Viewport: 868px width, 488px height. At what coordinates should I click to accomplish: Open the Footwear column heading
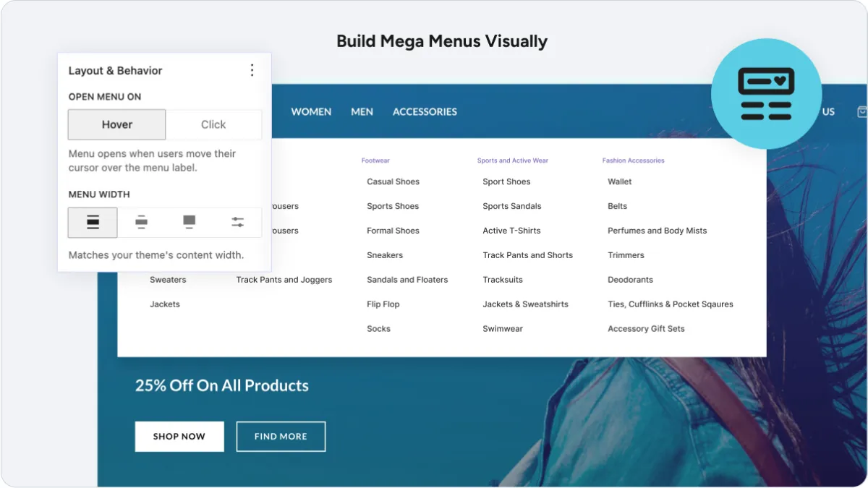[x=375, y=160]
